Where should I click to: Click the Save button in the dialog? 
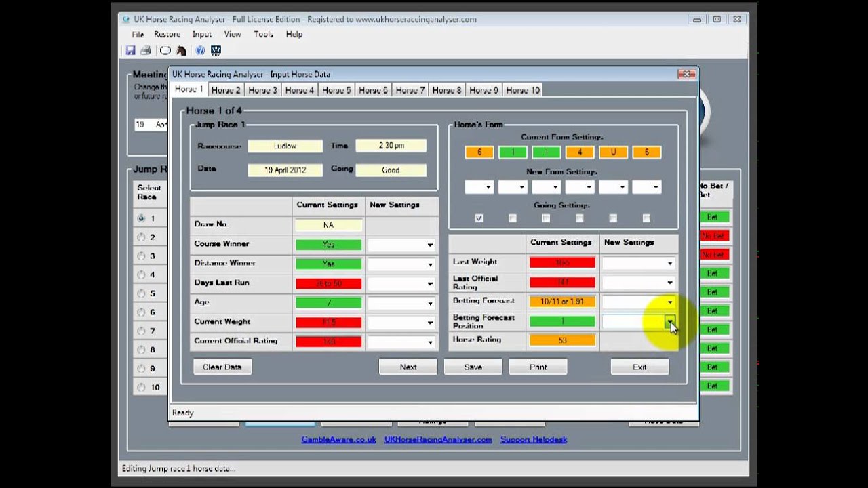pyautogui.click(x=473, y=367)
